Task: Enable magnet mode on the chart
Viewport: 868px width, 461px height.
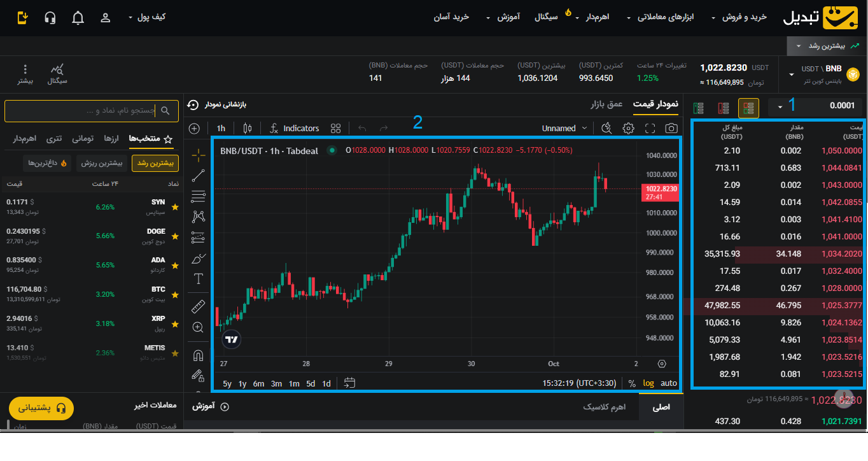Action: click(x=197, y=356)
